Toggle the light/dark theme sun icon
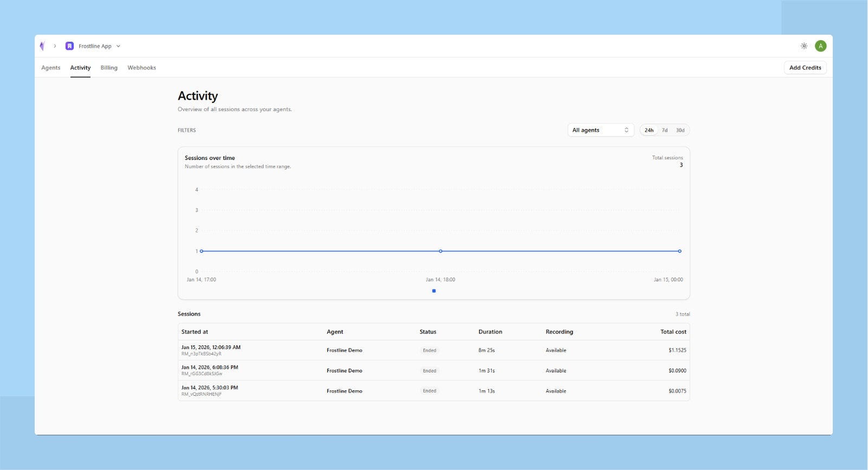Viewport: 868px width, 470px height. (804, 46)
